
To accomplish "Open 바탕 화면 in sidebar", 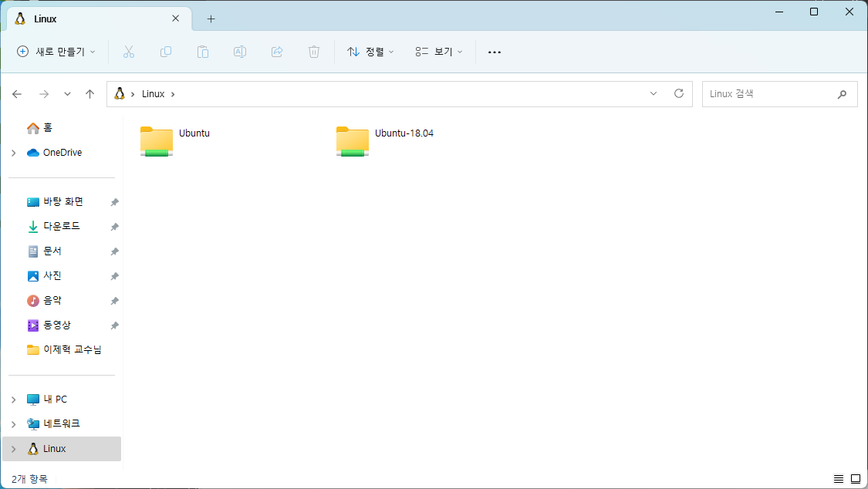I will (55, 202).
